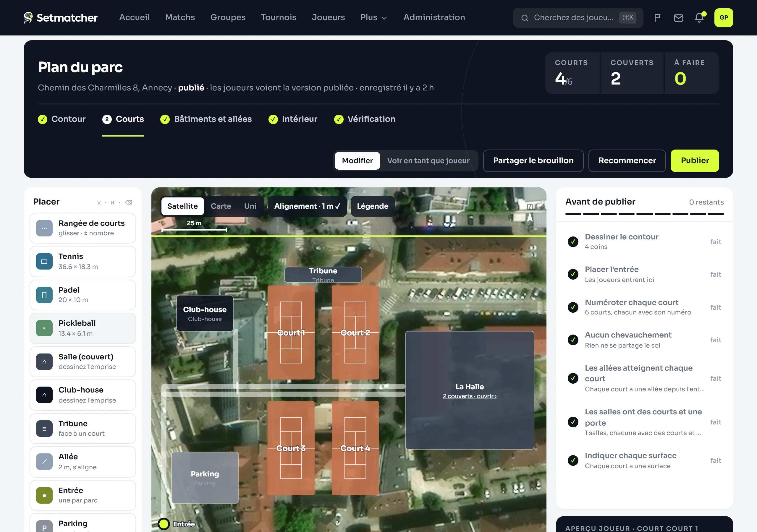Expand the Plus menu
757x532 pixels.
pos(373,17)
